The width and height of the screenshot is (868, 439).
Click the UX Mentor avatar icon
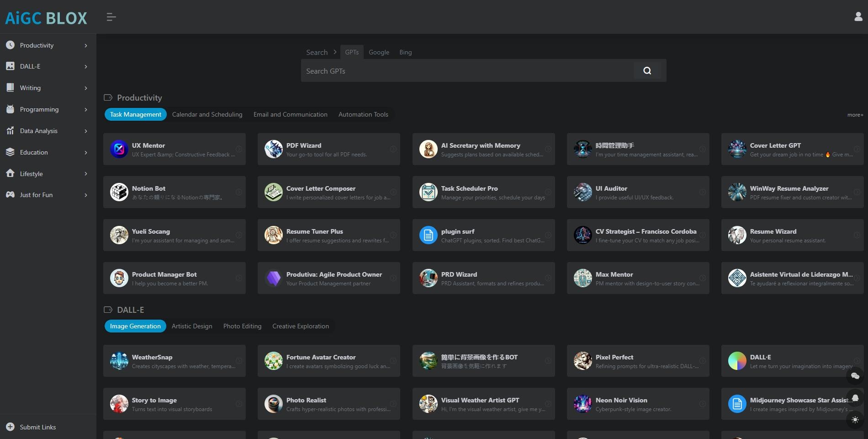(x=119, y=149)
